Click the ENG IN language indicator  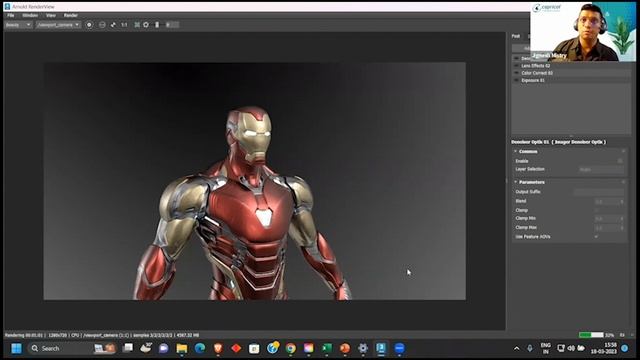click(x=546, y=348)
